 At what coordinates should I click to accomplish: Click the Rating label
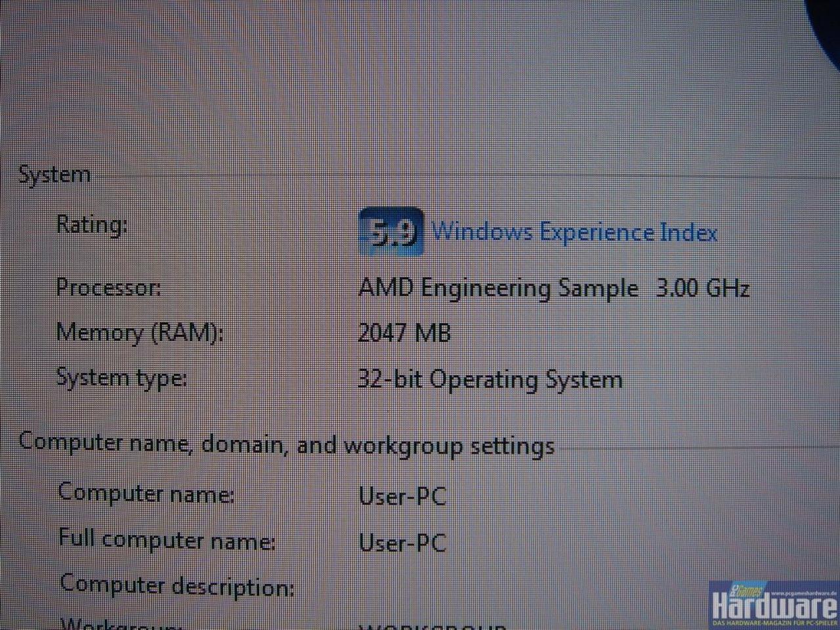point(91,224)
